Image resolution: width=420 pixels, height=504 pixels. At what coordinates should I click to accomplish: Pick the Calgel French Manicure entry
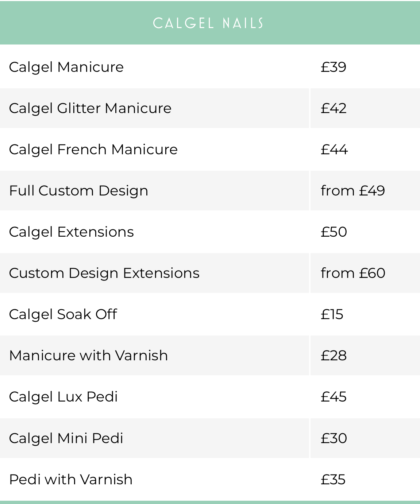(x=93, y=149)
